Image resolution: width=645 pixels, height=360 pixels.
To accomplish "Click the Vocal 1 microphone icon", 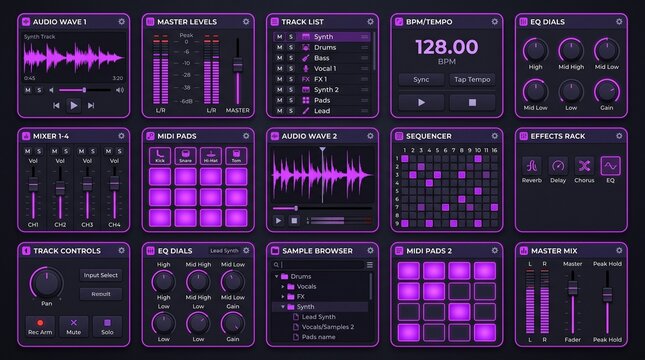I will [x=306, y=69].
